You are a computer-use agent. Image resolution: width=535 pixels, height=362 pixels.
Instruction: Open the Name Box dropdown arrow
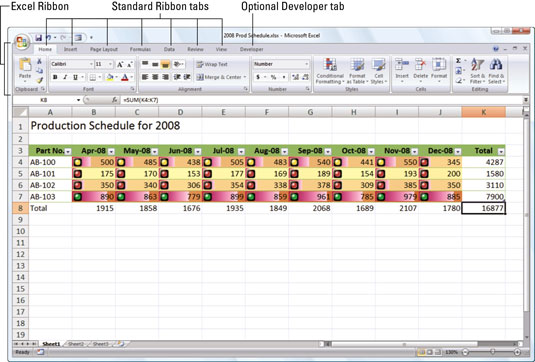click(78, 100)
